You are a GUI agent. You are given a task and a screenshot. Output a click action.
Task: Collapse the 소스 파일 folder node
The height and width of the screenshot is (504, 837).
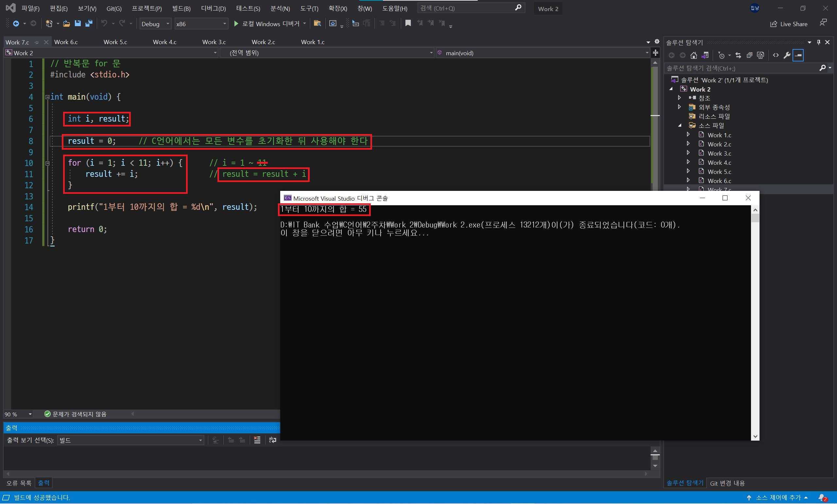[x=680, y=125]
